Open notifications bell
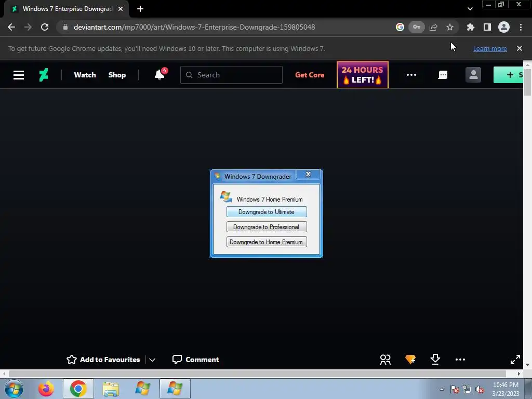The width and height of the screenshot is (532, 399). [159, 74]
